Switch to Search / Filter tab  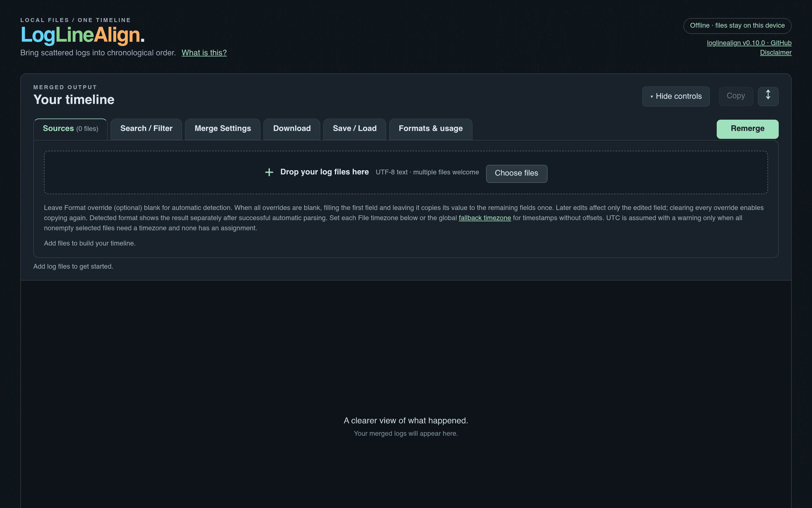(146, 129)
